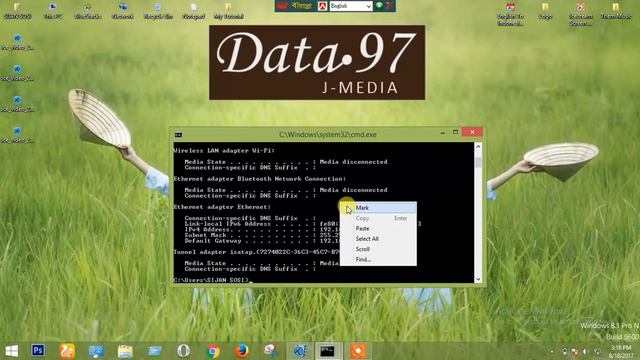Select Recycle Bin desktop icon

(158, 11)
